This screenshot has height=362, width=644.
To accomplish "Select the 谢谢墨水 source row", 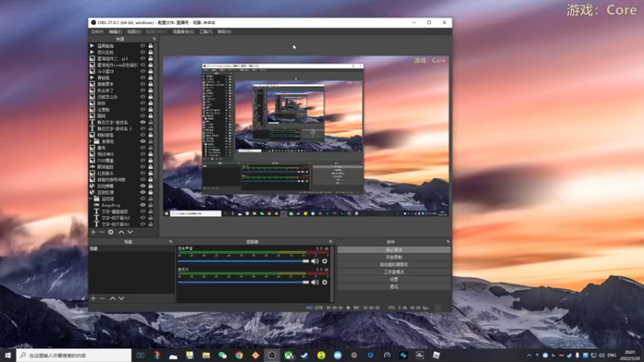I will click(x=122, y=84).
